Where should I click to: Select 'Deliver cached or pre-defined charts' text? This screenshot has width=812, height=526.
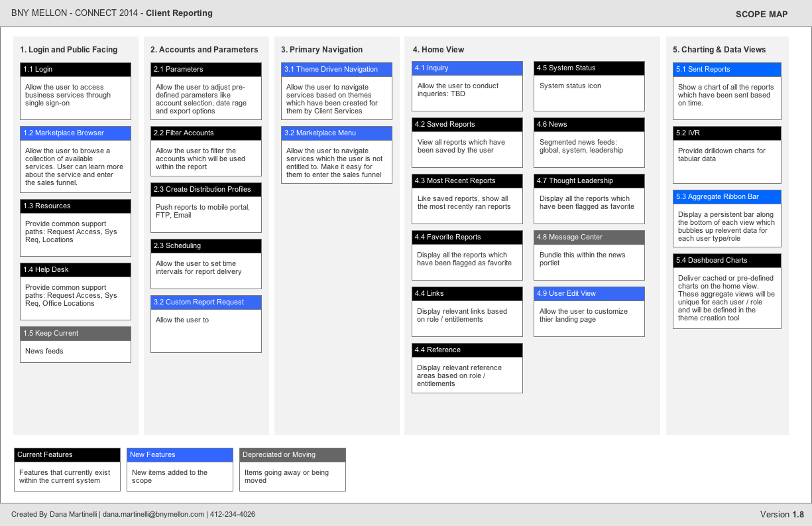[726, 298]
